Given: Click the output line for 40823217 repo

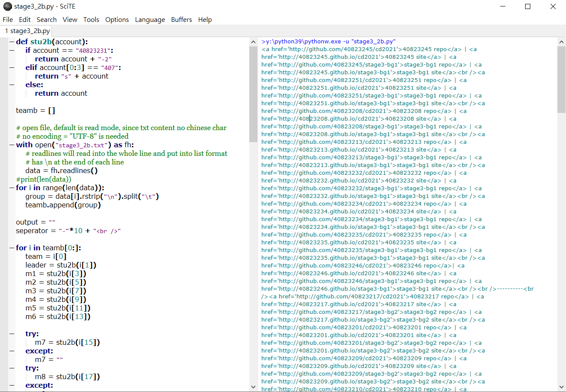Looking at the screenshot, I should [373, 297].
